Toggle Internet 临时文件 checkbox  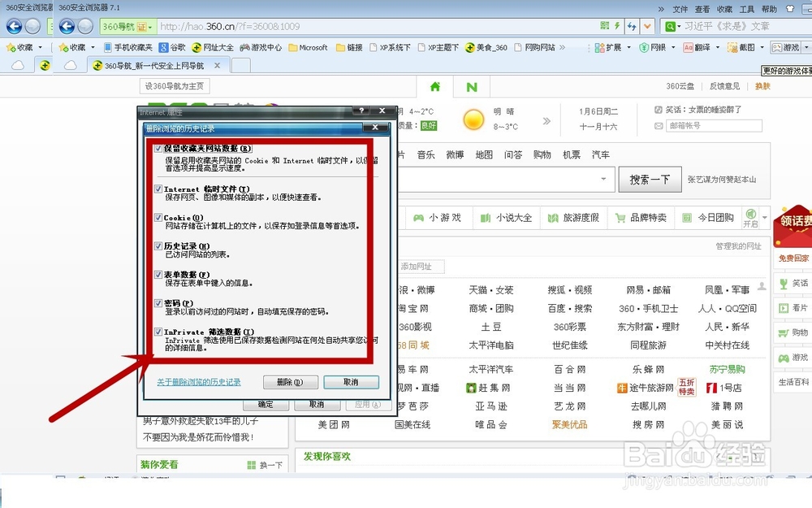click(x=158, y=189)
